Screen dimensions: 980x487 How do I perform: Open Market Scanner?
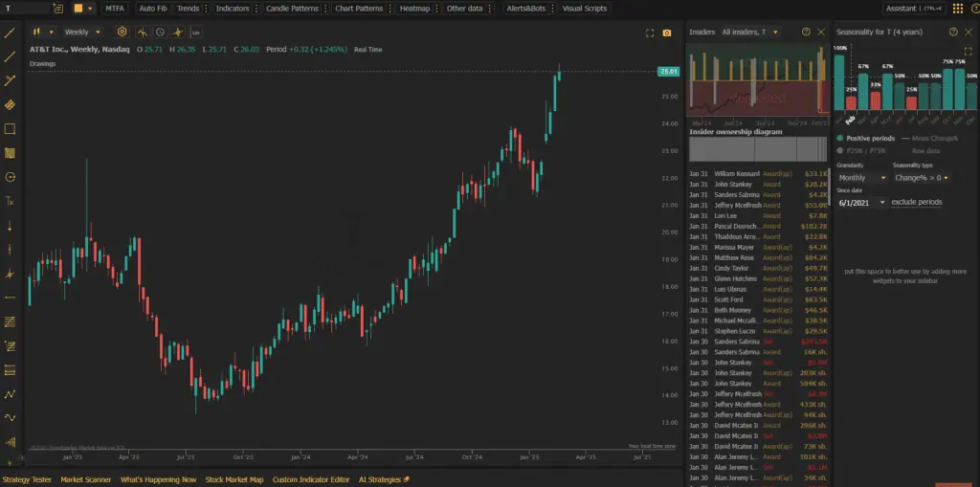pos(85,479)
